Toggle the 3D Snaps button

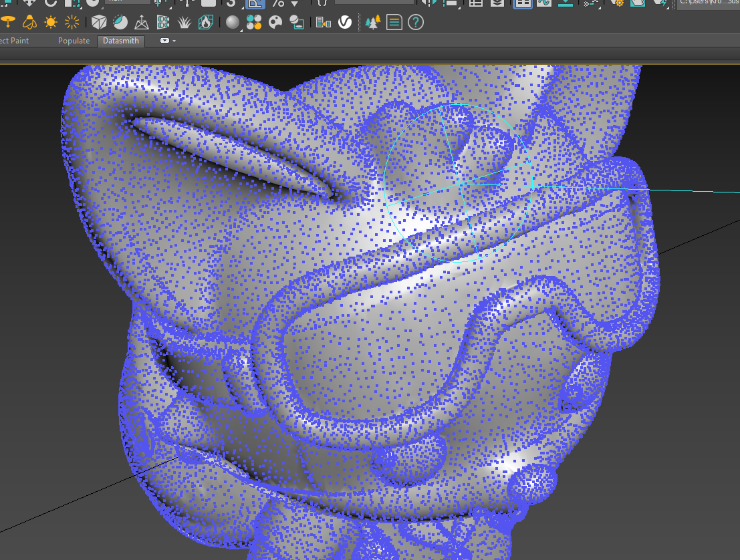231,4
